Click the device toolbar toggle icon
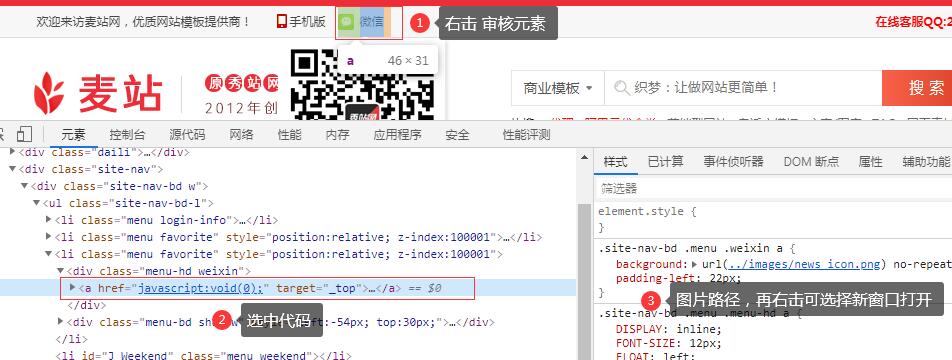 (x=24, y=134)
